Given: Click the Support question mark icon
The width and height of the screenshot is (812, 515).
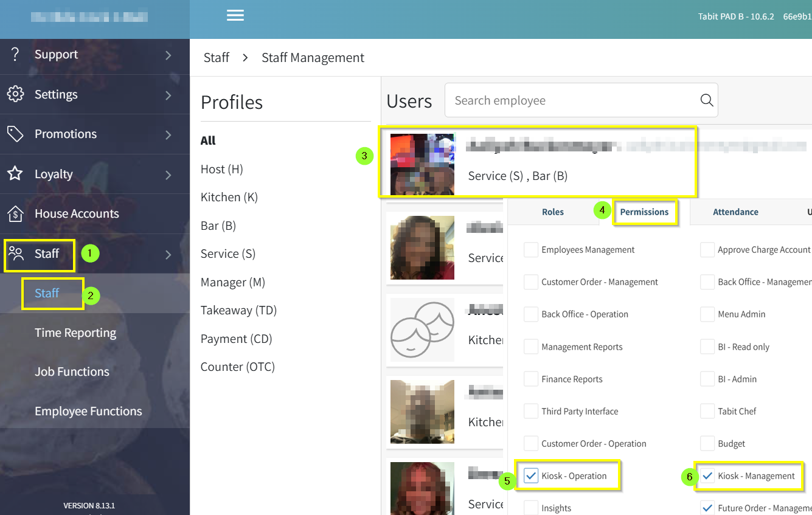Looking at the screenshot, I should point(15,54).
